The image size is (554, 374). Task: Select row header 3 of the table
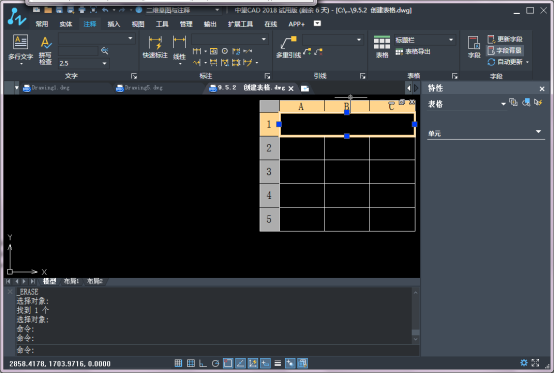tap(269, 172)
